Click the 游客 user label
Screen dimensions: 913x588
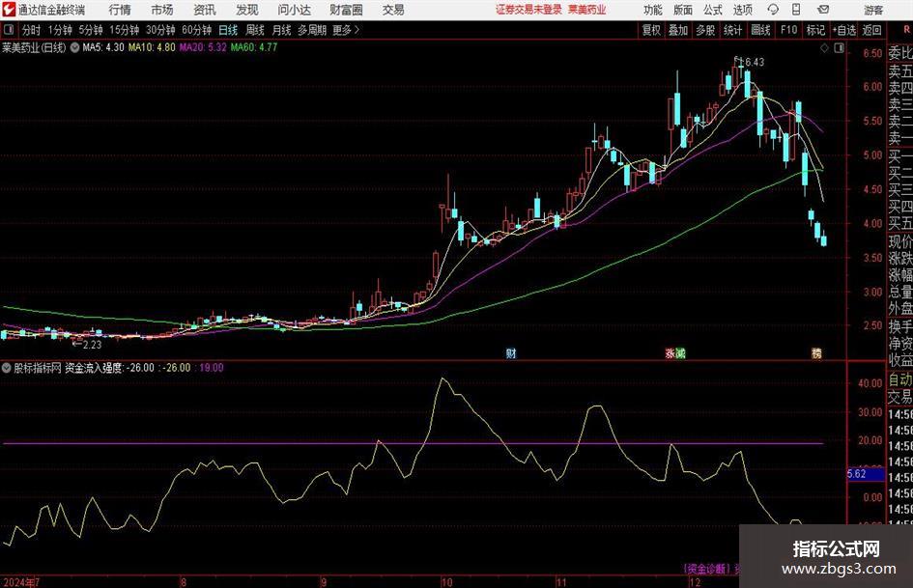[x=873, y=10]
